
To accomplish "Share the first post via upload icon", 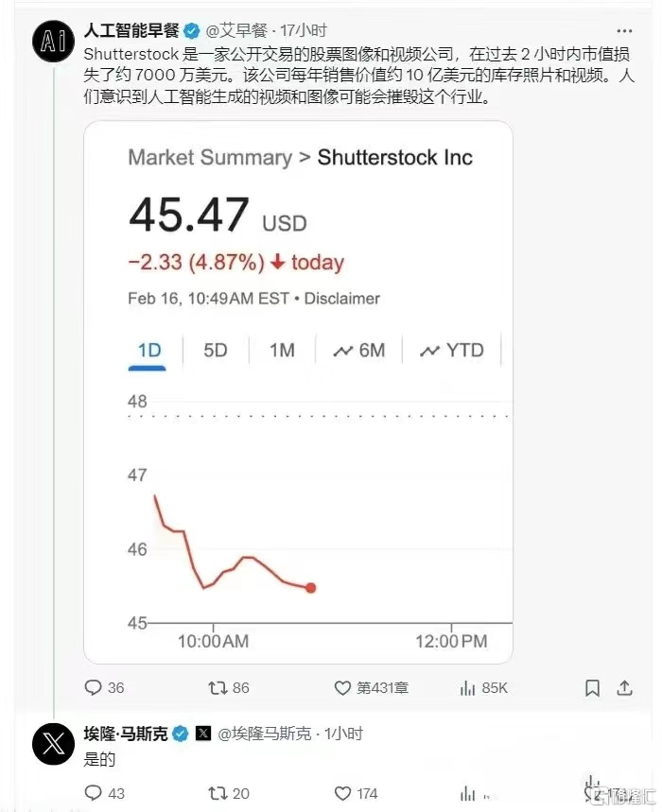I will click(x=625, y=688).
